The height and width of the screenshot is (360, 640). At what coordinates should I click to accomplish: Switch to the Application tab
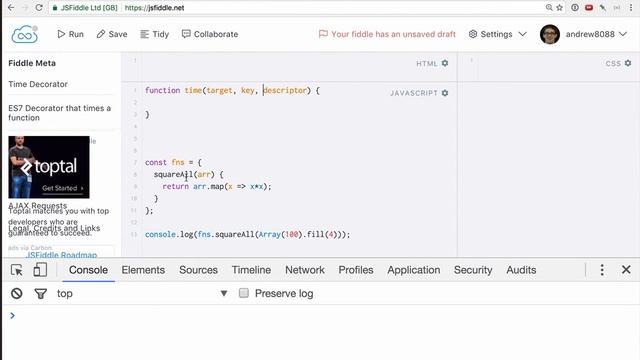point(413,270)
